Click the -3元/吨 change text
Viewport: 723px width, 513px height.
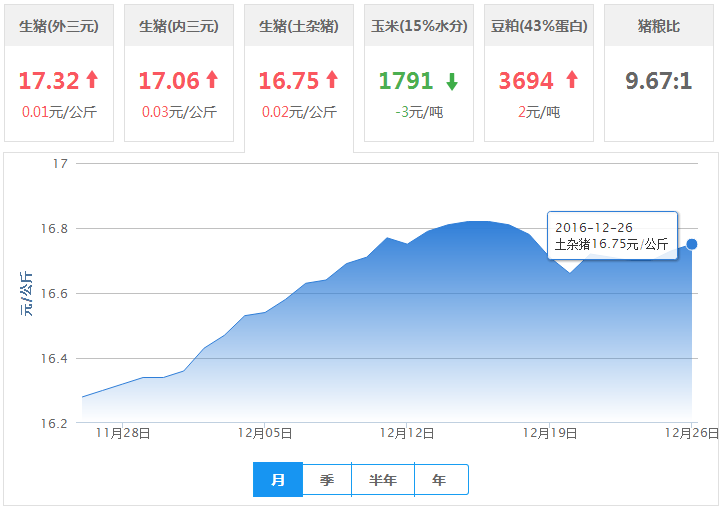(x=419, y=112)
